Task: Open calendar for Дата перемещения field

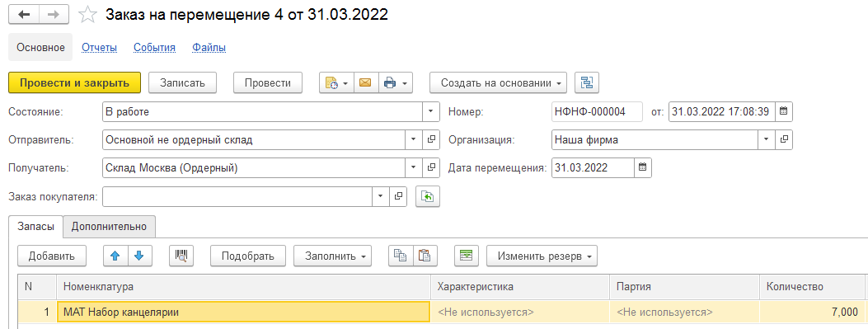Action: (x=642, y=168)
